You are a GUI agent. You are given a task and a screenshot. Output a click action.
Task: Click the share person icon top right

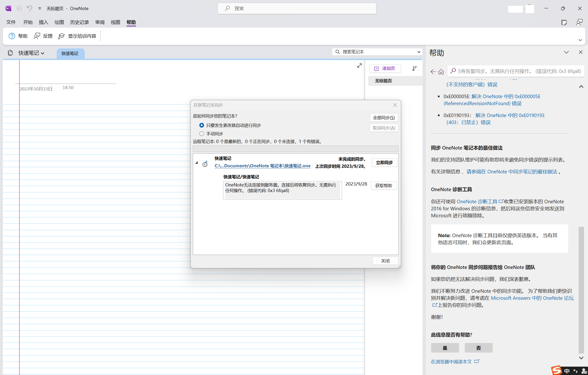click(x=579, y=22)
